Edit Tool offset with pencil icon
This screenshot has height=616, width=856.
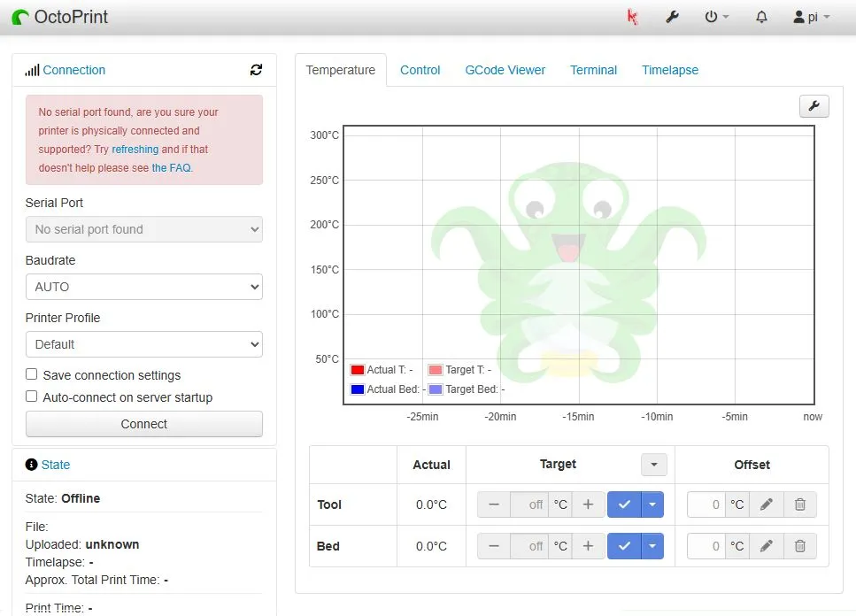(767, 504)
